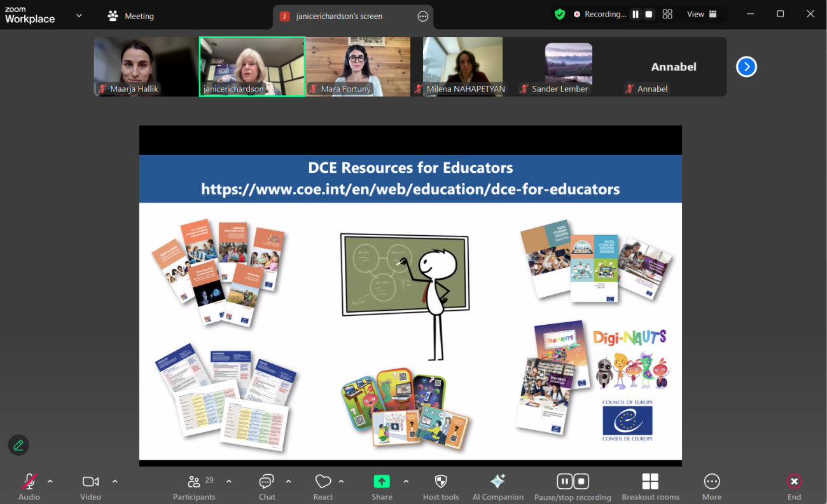Image resolution: width=827 pixels, height=504 pixels.
Task: Launch AI Companion
Action: [x=497, y=487]
